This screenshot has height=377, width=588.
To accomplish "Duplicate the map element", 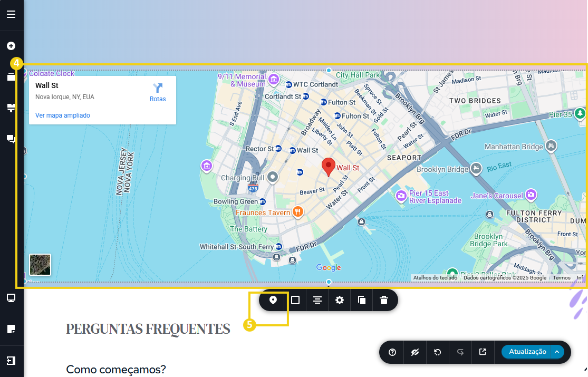I will point(361,300).
